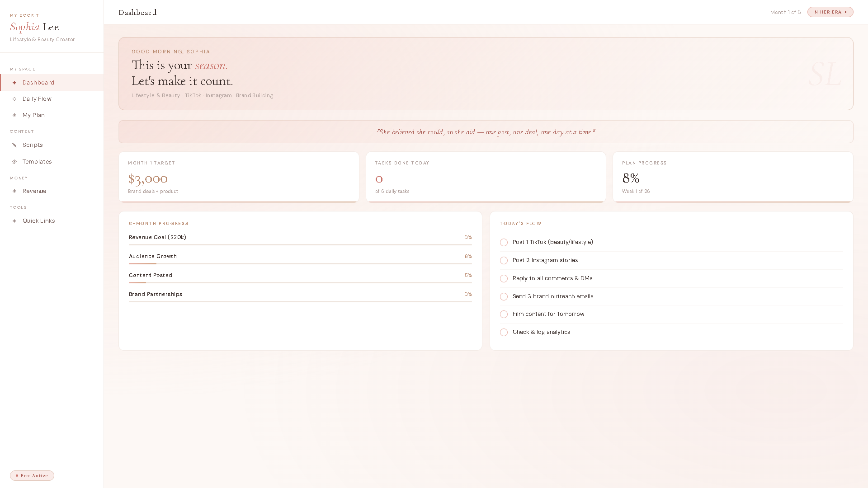Click the Daily Flow diamond icon
The height and width of the screenshot is (488, 868).
pyautogui.click(x=14, y=99)
